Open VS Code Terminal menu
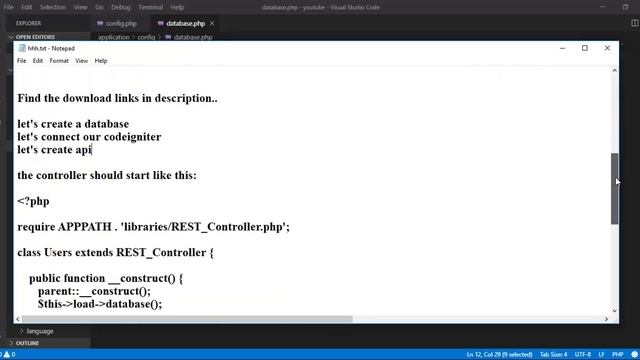Image resolution: width=640 pixels, height=360 pixels. tap(151, 7)
